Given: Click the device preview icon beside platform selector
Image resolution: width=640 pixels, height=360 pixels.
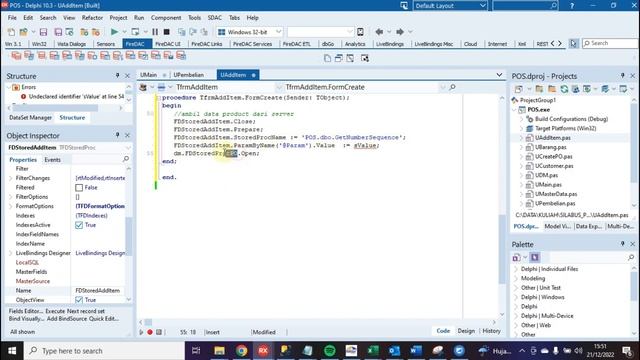Looking at the screenshot, I should (360, 32).
